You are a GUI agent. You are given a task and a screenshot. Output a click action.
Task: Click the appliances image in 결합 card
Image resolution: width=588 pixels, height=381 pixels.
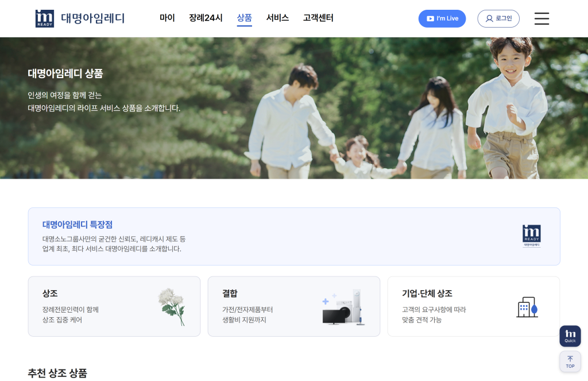343,307
